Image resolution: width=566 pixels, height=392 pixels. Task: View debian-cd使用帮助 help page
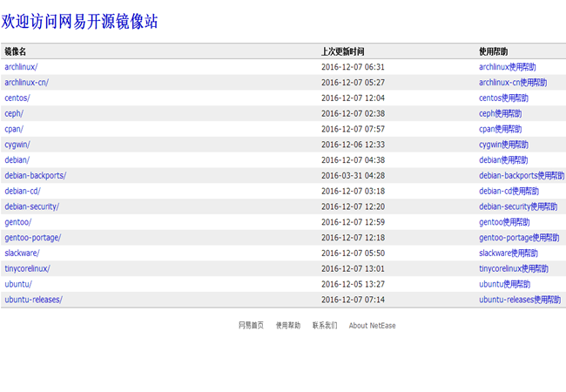(x=509, y=191)
